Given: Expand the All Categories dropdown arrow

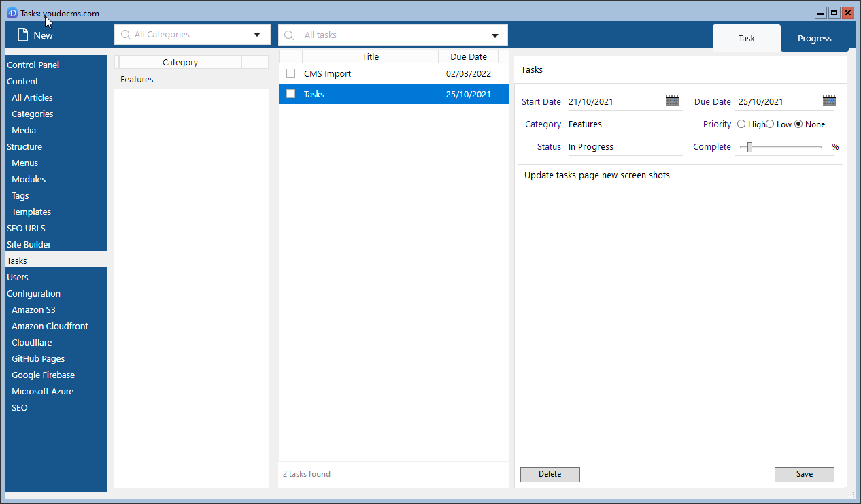Looking at the screenshot, I should click(257, 35).
